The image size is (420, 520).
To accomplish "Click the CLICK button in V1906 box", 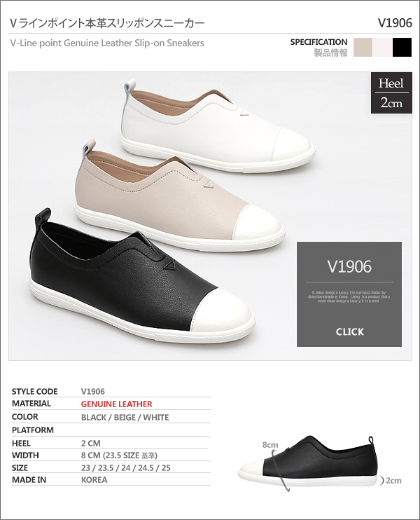I will (349, 331).
